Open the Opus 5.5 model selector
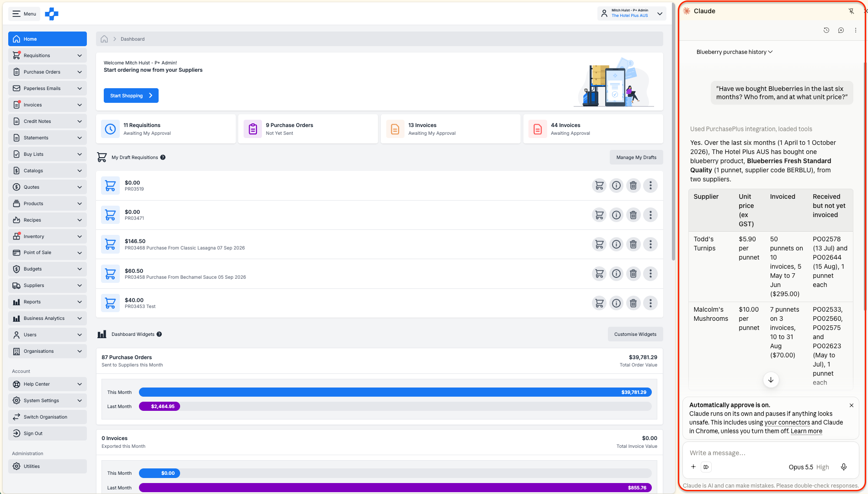Viewport: 868px width, 494px height. (x=809, y=467)
